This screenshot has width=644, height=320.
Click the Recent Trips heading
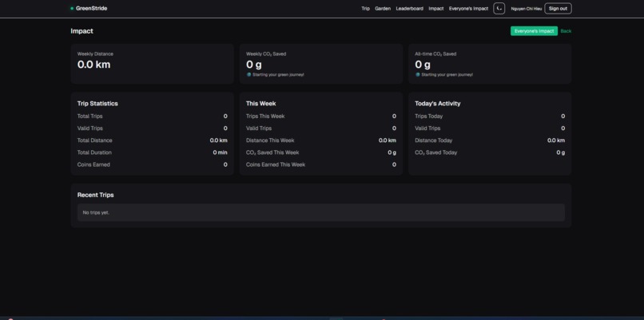tap(95, 195)
